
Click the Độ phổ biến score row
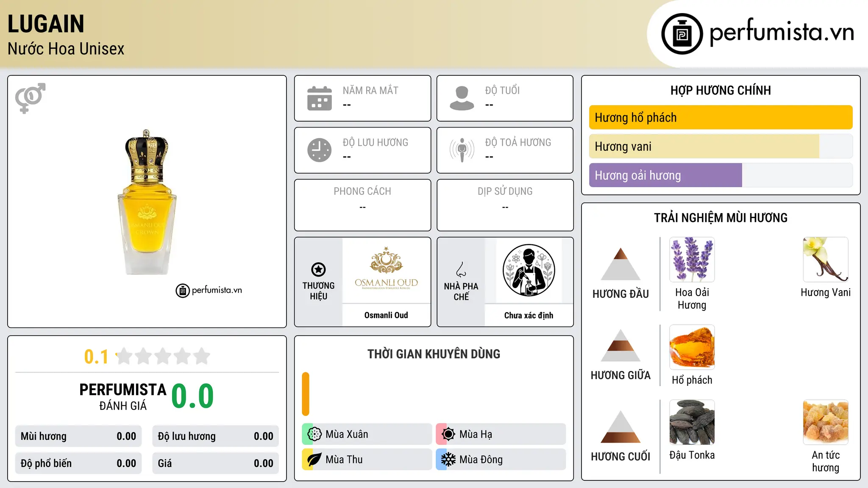point(78,463)
